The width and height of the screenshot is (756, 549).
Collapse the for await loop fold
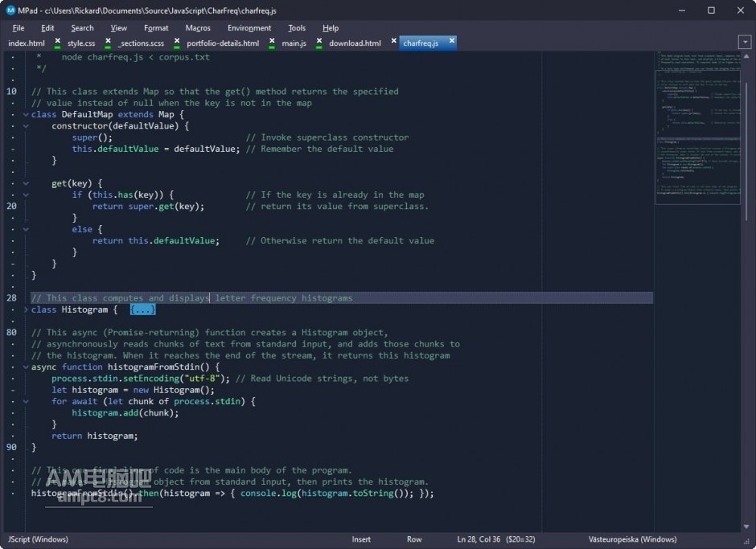coord(26,402)
